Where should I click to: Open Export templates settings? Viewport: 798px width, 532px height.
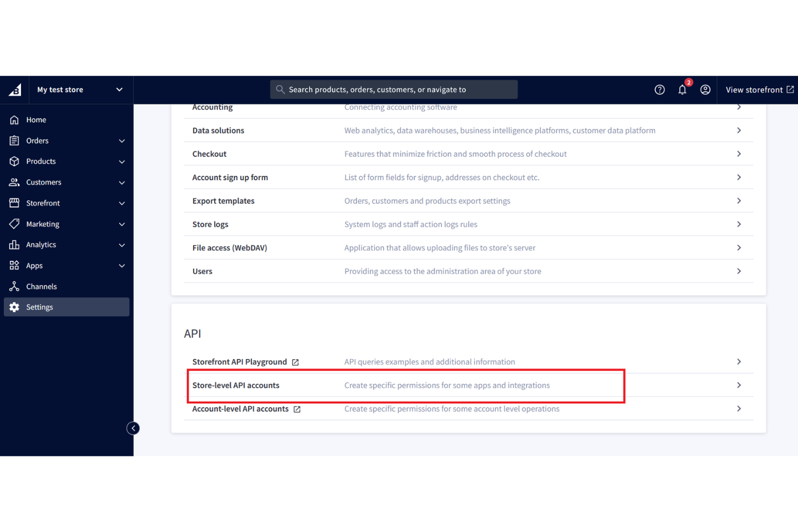coord(468,201)
